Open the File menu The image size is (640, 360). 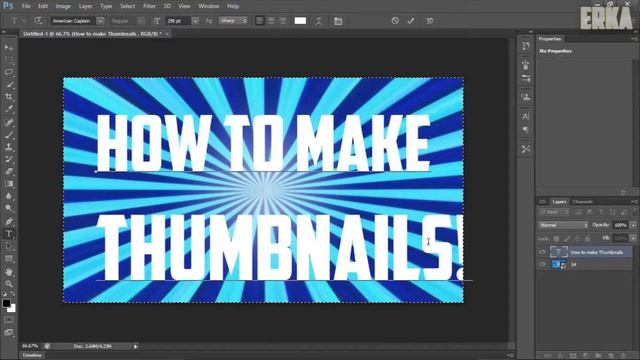coord(27,6)
